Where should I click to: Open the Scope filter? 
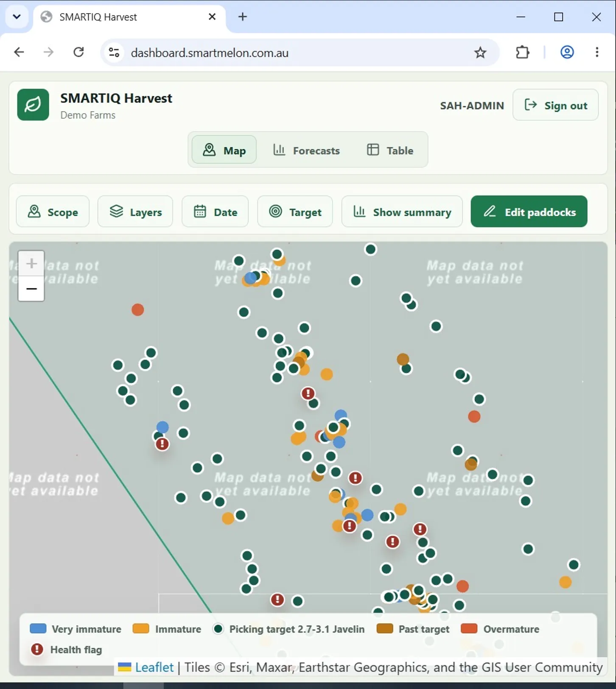(x=53, y=212)
